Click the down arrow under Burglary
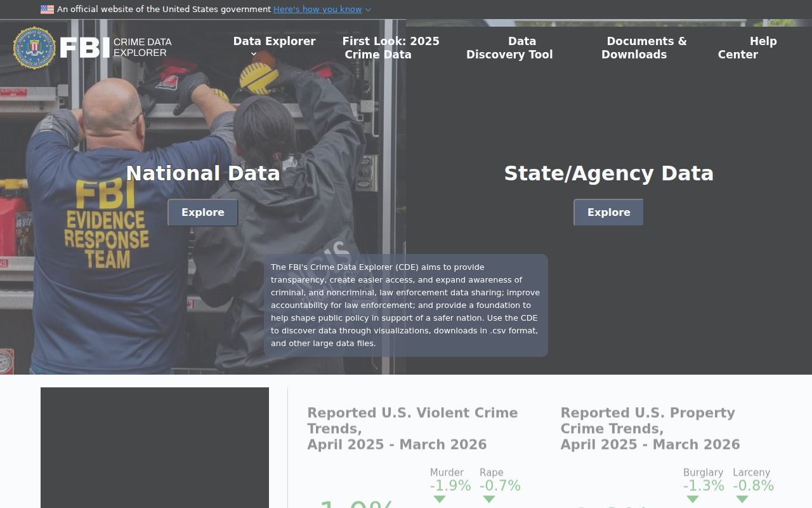This screenshot has height=508, width=812. point(692,500)
